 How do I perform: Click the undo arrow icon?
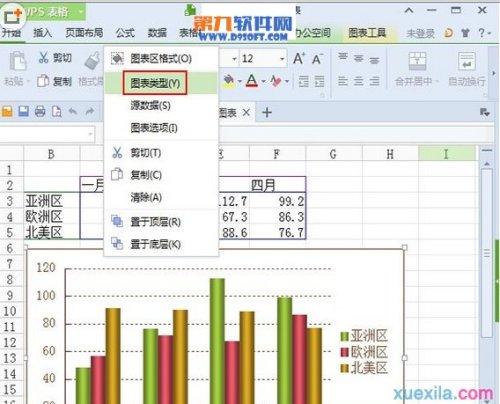tap(73, 111)
